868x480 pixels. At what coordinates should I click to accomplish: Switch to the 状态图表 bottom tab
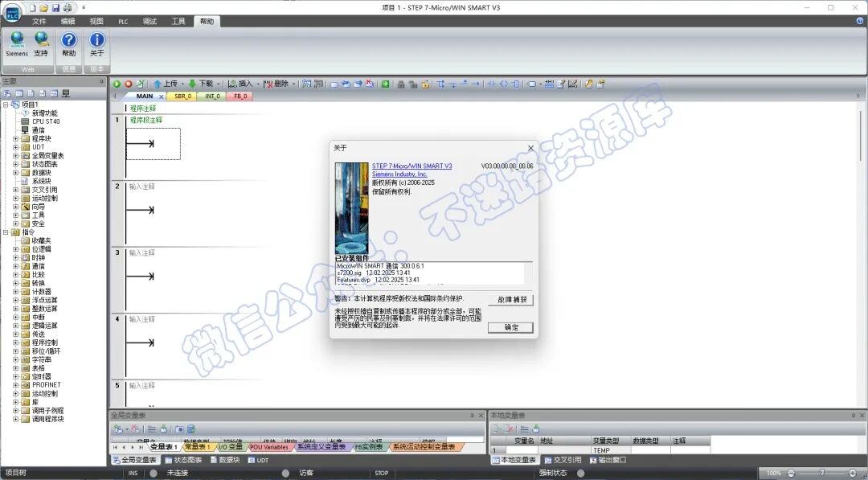(183, 460)
